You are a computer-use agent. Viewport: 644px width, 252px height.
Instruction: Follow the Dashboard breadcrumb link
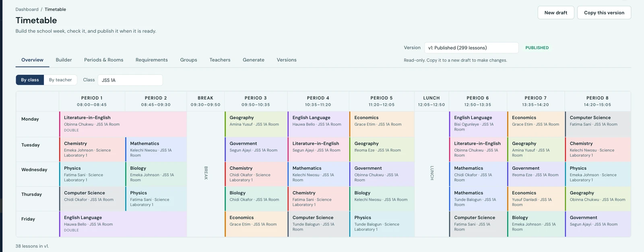27,9
